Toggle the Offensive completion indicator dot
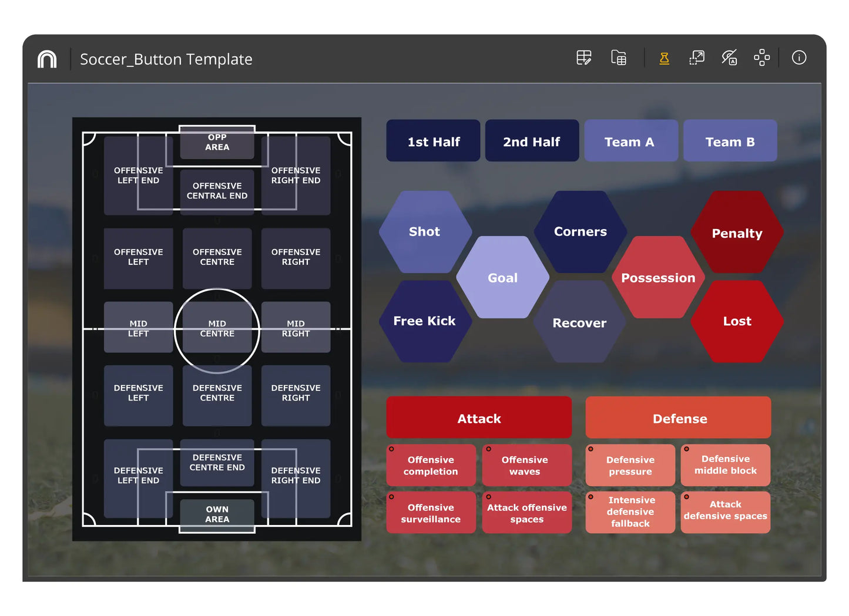Viewport: 849px width, 616px height. click(x=392, y=449)
